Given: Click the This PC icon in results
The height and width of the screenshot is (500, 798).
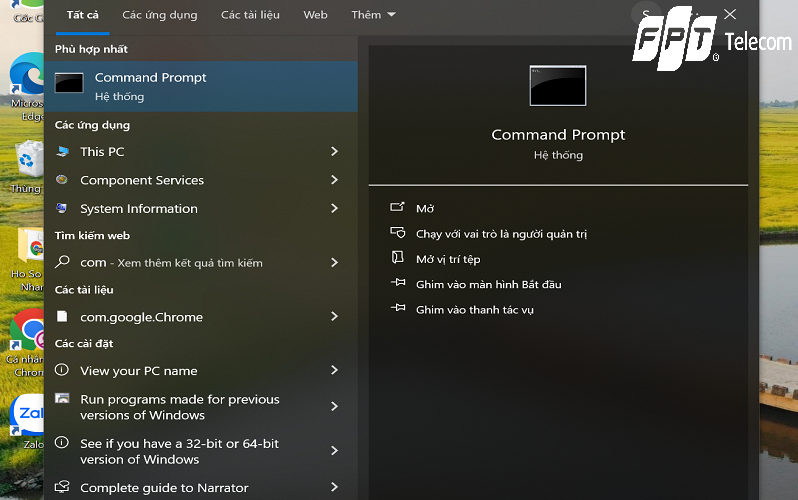Looking at the screenshot, I should pyautogui.click(x=62, y=152).
